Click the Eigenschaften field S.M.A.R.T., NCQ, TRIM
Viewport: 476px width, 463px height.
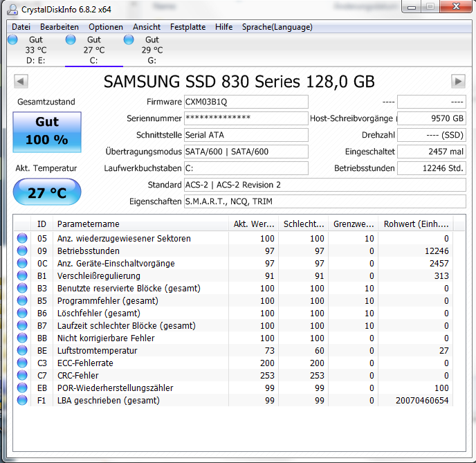(324, 201)
